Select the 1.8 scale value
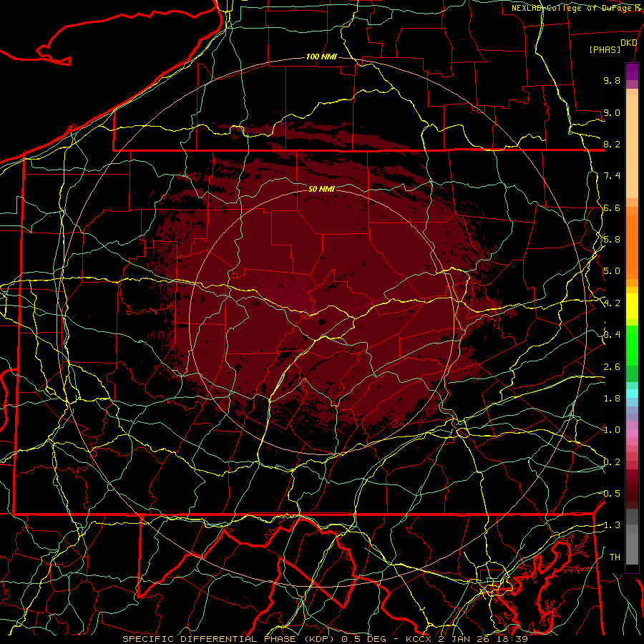Image resolution: width=644 pixels, height=644 pixels. (612, 399)
